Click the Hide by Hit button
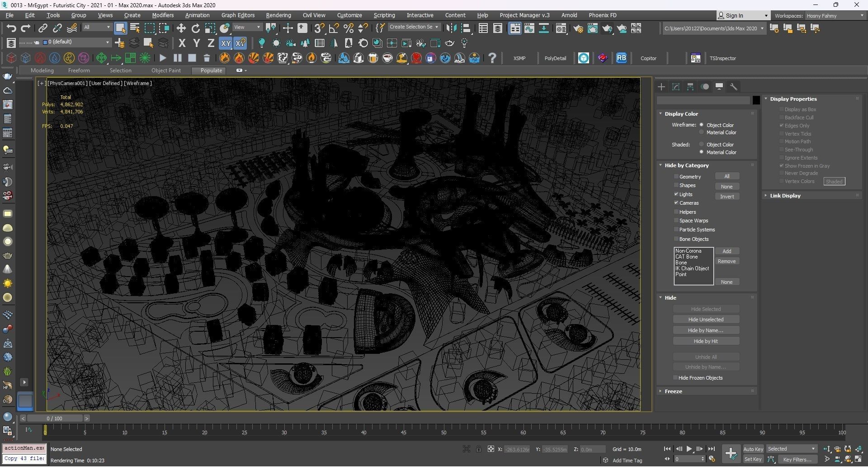This screenshot has height=470, width=868. tap(706, 341)
